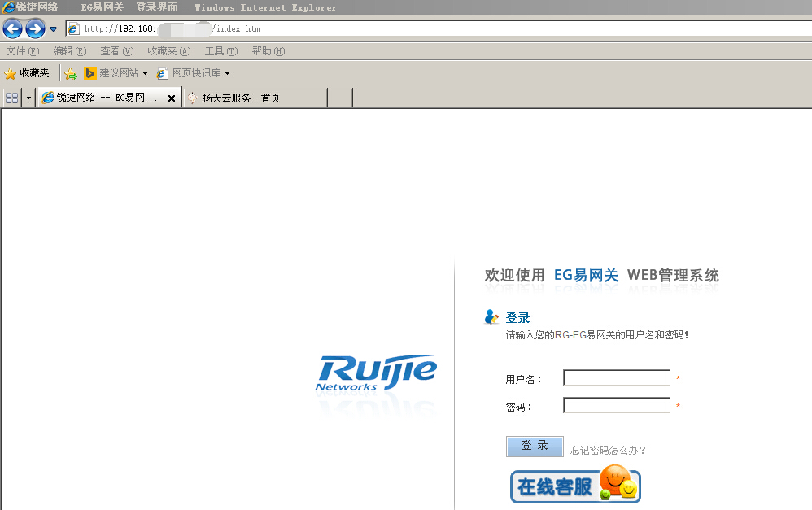
Task: Switch to the 扬天云服务--首页 tab
Action: [x=255, y=98]
